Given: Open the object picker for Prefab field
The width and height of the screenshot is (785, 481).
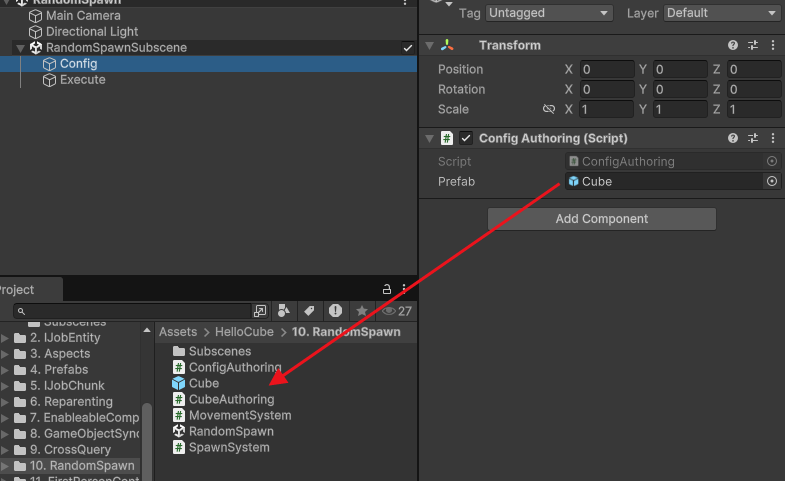Looking at the screenshot, I should (x=772, y=181).
